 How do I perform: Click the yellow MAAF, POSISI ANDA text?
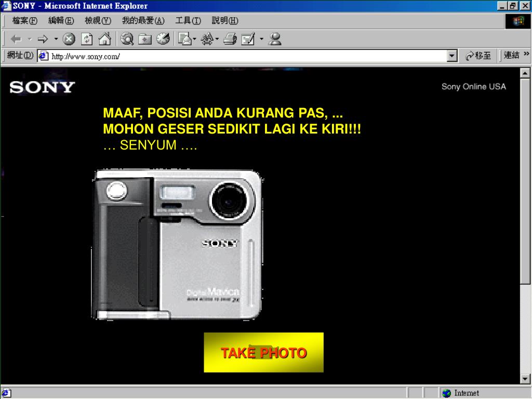[222, 113]
